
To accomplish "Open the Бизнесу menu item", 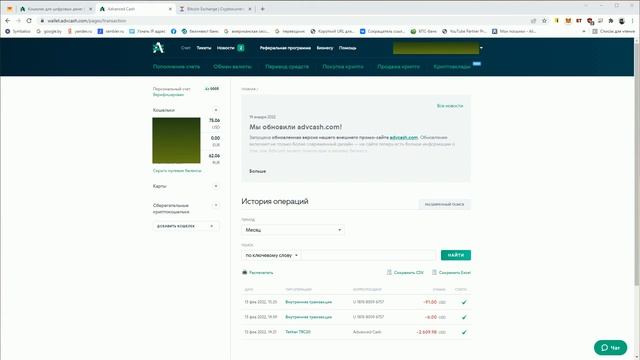I will pos(324,48).
